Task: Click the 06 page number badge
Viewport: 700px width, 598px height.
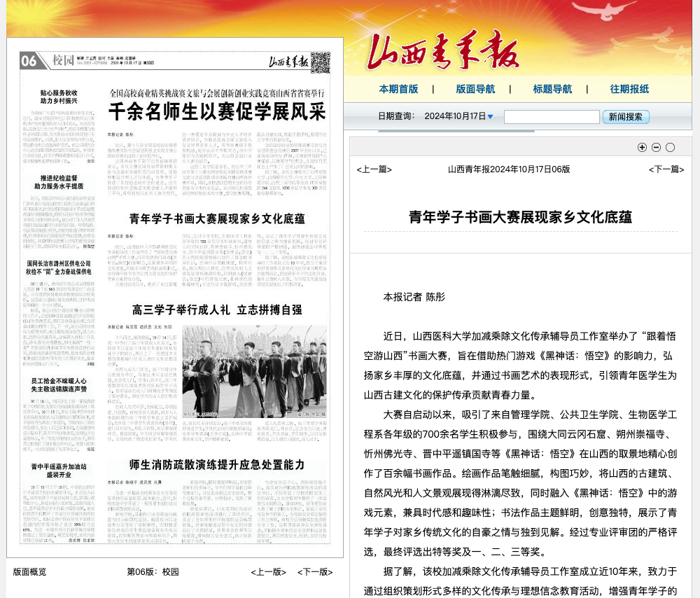Action: [x=29, y=61]
